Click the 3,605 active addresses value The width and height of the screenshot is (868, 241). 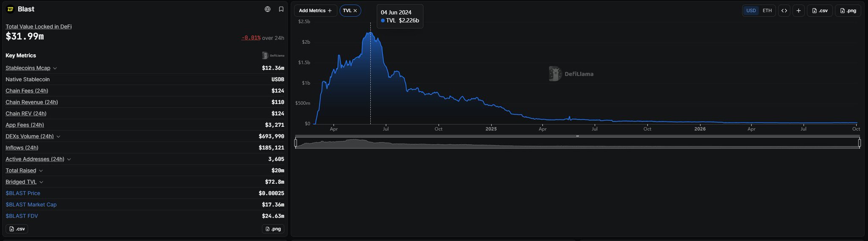pyautogui.click(x=276, y=159)
